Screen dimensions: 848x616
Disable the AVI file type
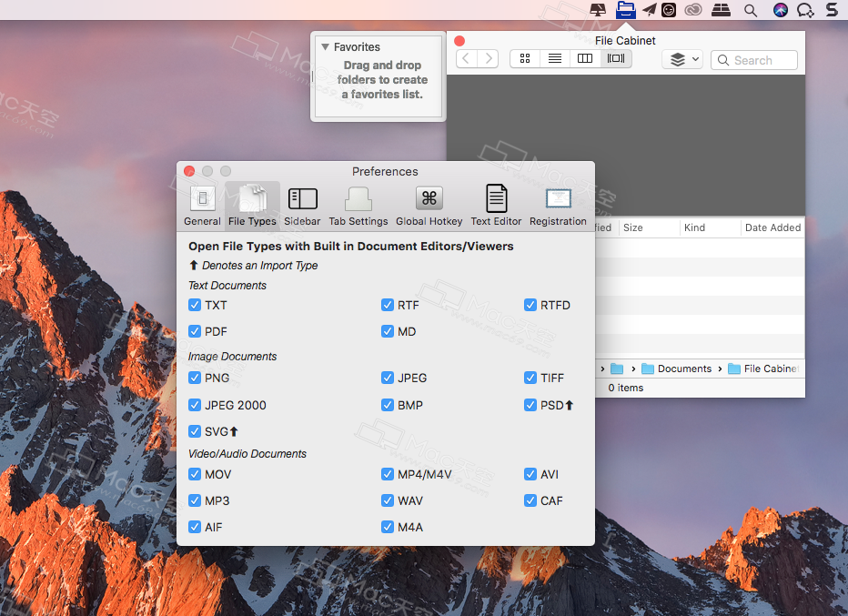pyautogui.click(x=530, y=474)
